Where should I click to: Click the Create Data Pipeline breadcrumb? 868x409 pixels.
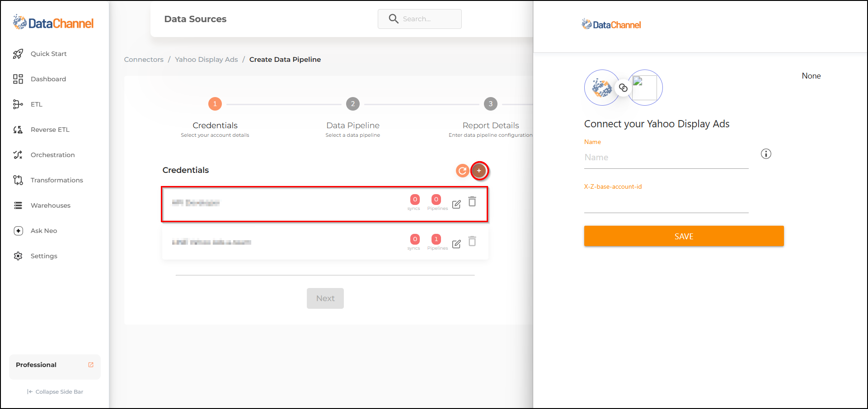[x=285, y=60]
